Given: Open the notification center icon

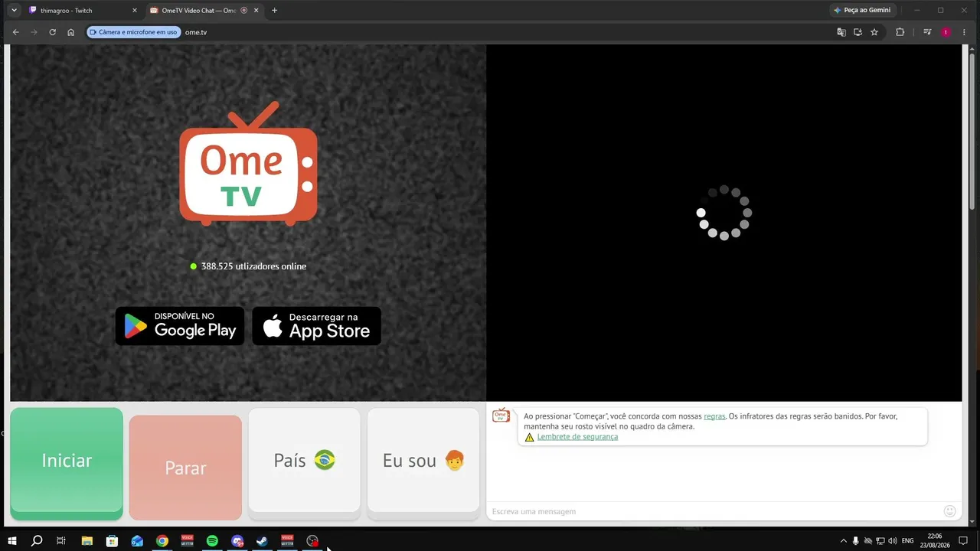Looking at the screenshot, I should pos(963,540).
